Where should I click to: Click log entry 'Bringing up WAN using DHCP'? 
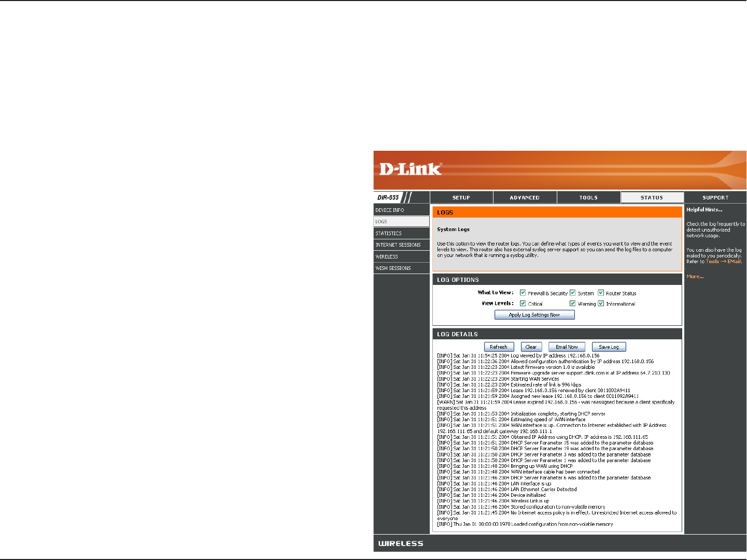click(x=505, y=466)
